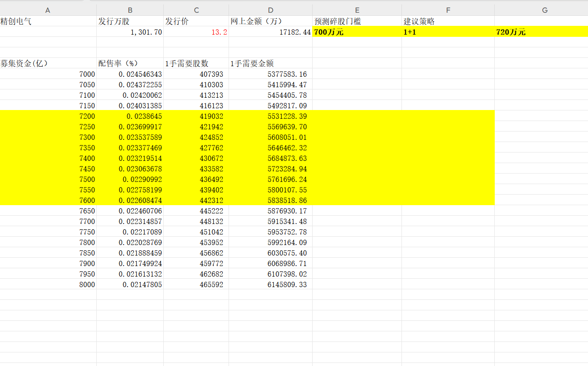Click the yellow 1+1 strategy cell
The height and width of the screenshot is (366, 588).
tap(448, 32)
